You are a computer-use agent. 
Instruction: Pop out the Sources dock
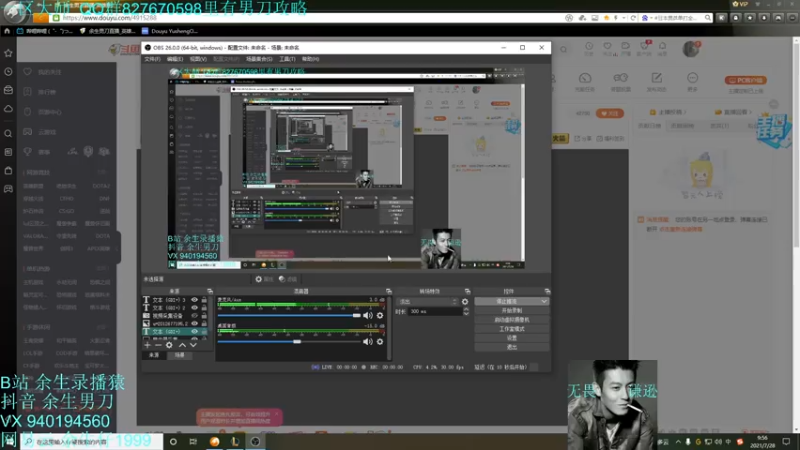pos(210,291)
